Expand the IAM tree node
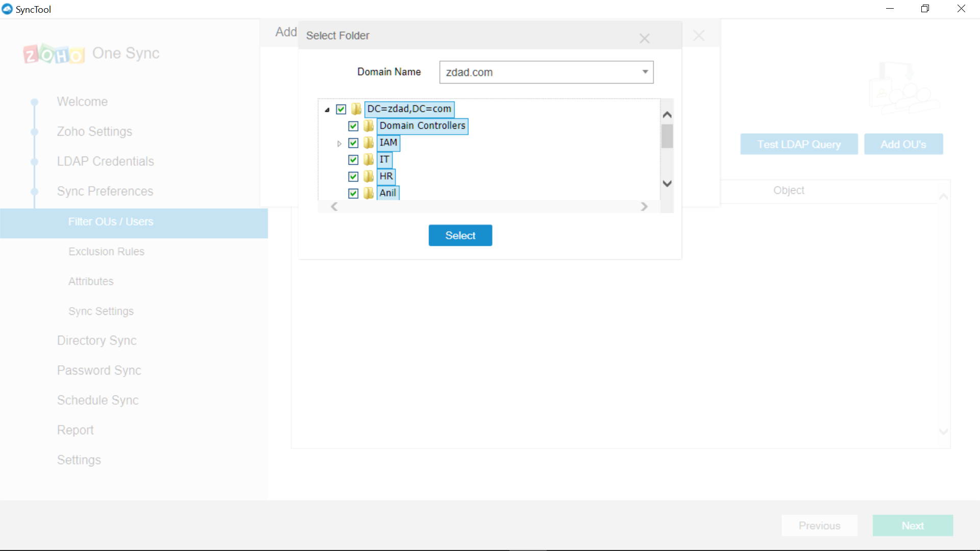Screen dimensions: 980x551 point(339,143)
